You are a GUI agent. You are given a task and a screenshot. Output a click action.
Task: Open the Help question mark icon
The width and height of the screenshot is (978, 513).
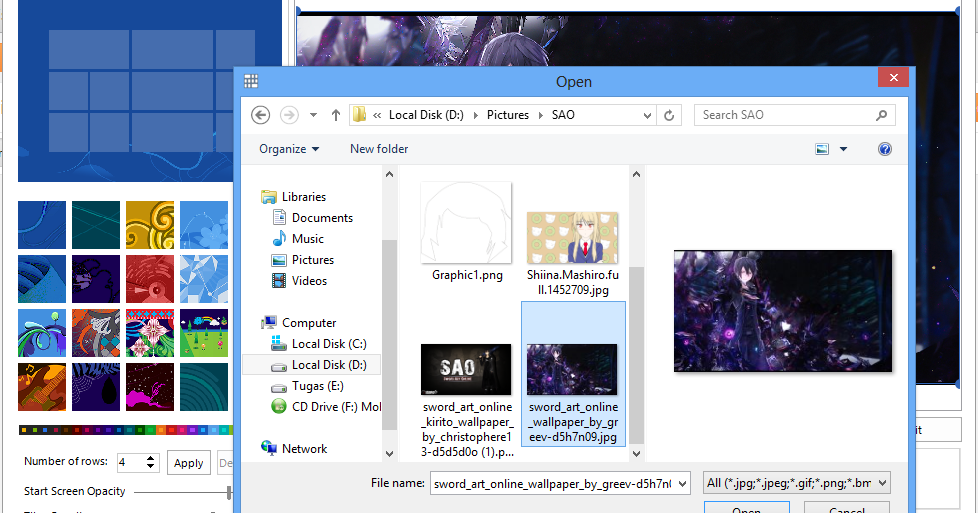point(884,149)
